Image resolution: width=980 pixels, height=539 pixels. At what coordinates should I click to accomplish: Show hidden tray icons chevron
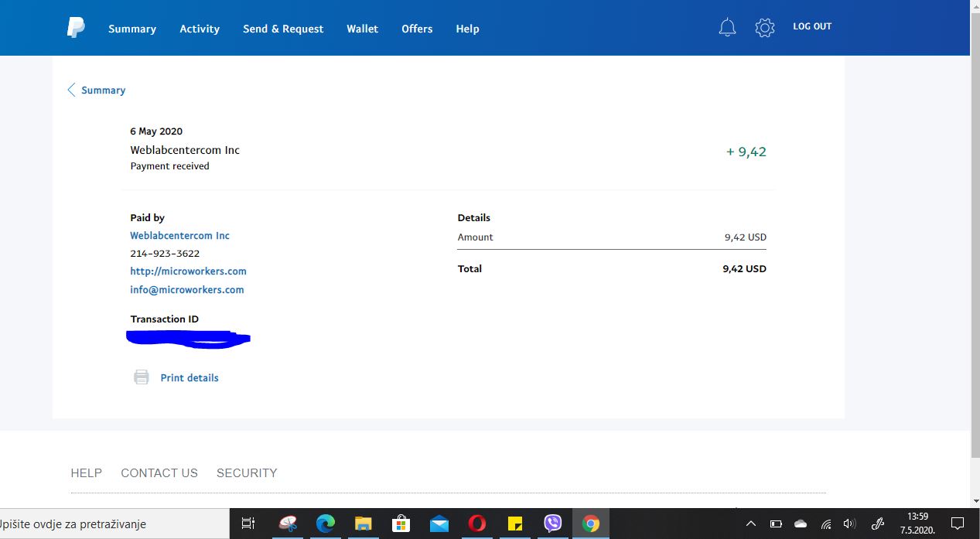click(x=751, y=524)
